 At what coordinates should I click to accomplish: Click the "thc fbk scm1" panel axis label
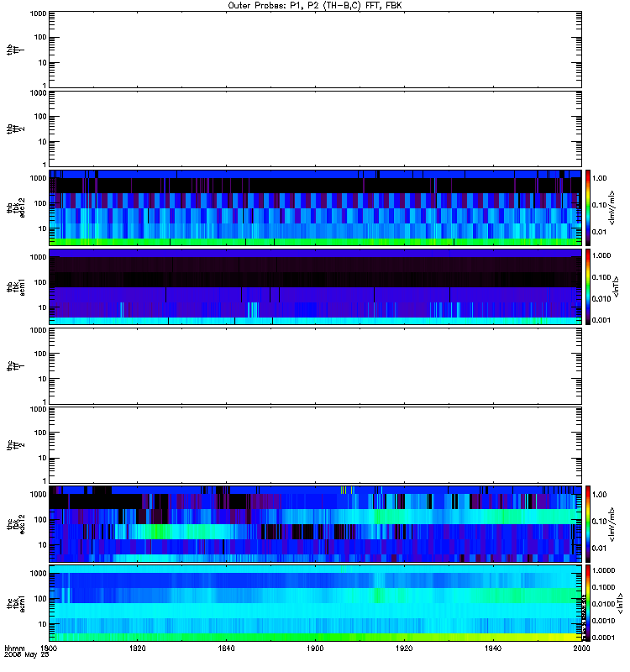coord(16,603)
